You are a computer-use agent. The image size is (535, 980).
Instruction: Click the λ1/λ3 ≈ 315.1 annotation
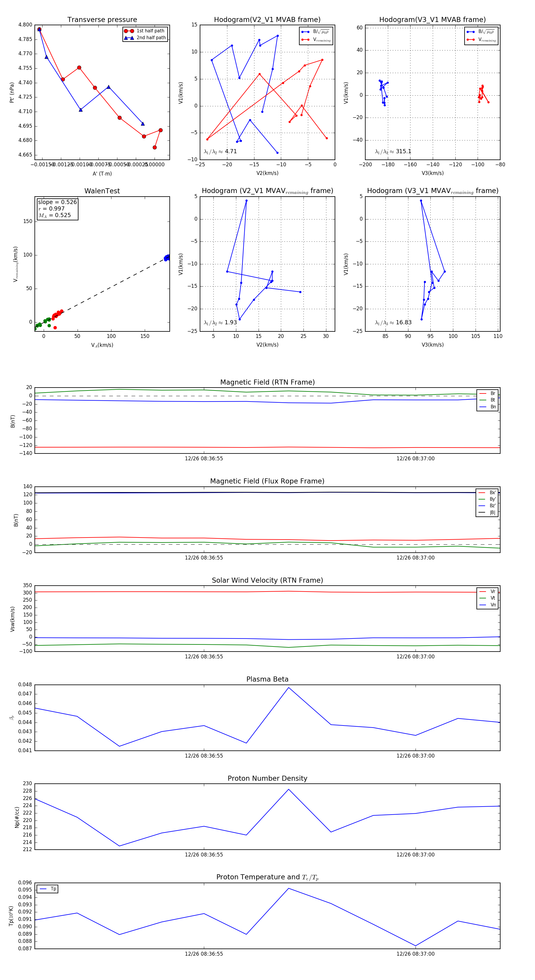tap(393, 151)
